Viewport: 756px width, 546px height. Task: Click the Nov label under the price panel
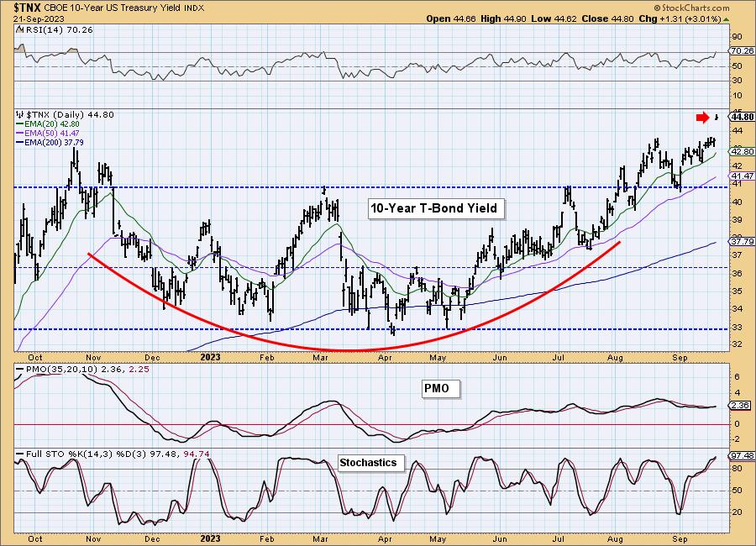93,357
